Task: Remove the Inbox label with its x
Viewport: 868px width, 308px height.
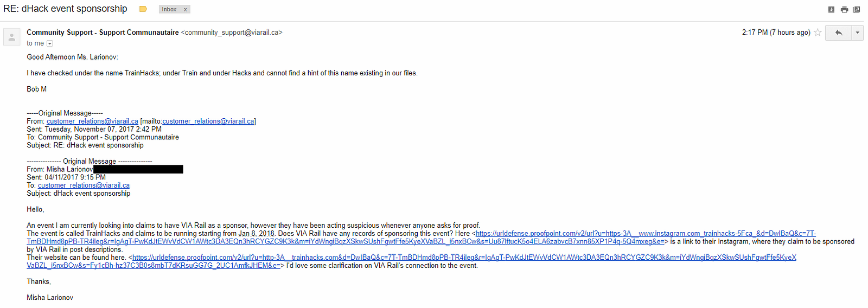Action: [x=185, y=9]
